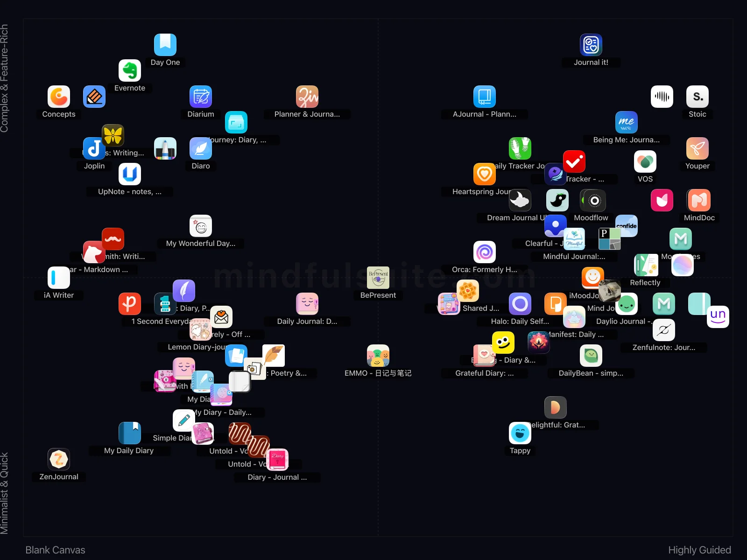Open Journal it!
This screenshot has height=560, width=747.
591,45
